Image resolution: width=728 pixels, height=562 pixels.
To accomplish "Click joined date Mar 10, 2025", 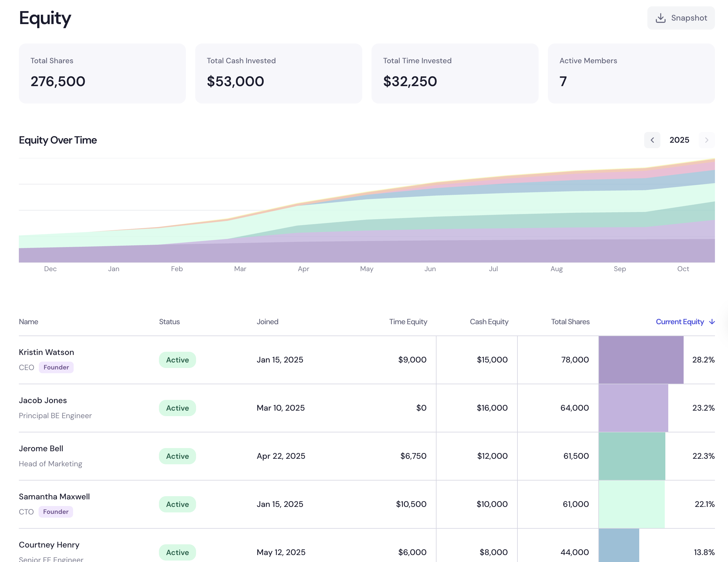I will tap(281, 408).
